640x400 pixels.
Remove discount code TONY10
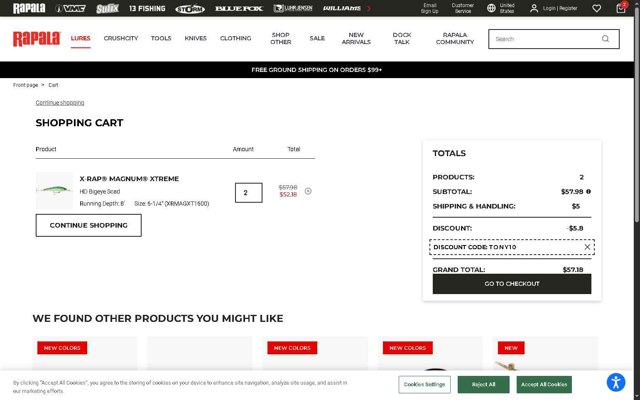pyautogui.click(x=587, y=247)
